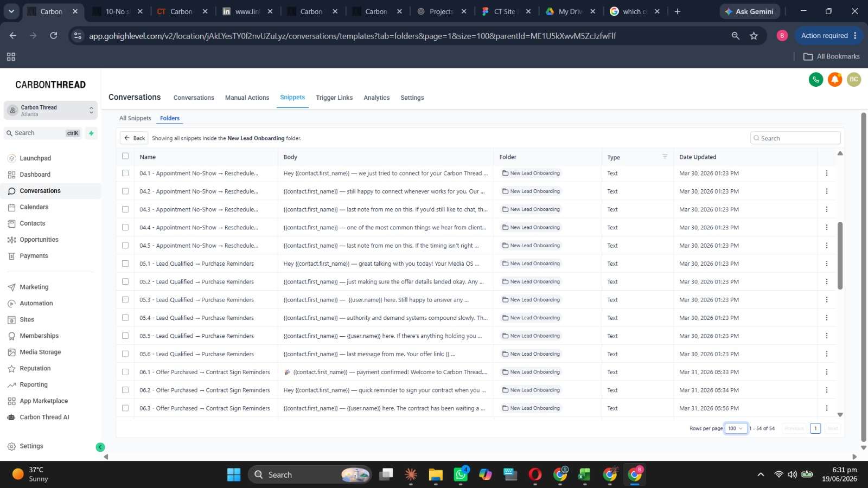Go to page 1 in pagination
This screenshot has height=488, width=868.
tap(815, 428)
